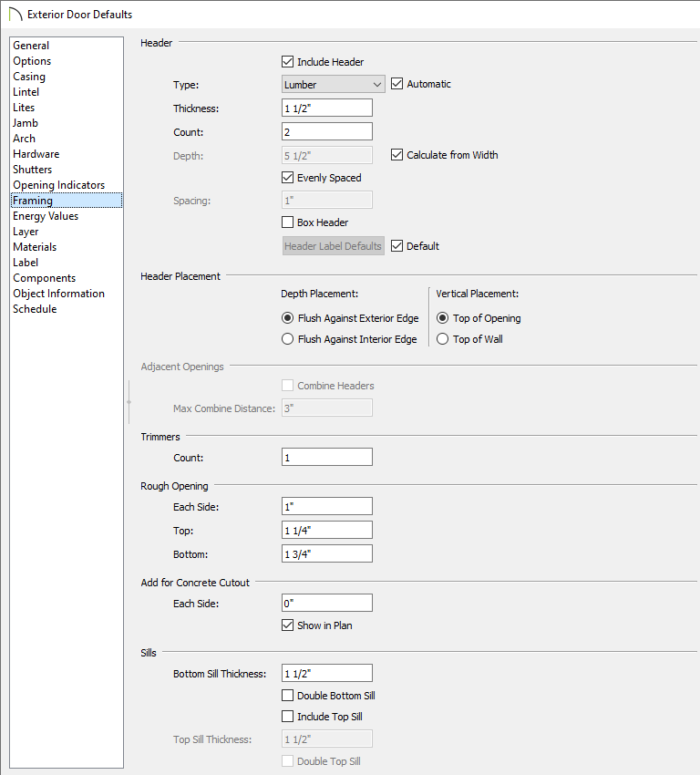Edit the Rough Opening Top value

point(327,530)
